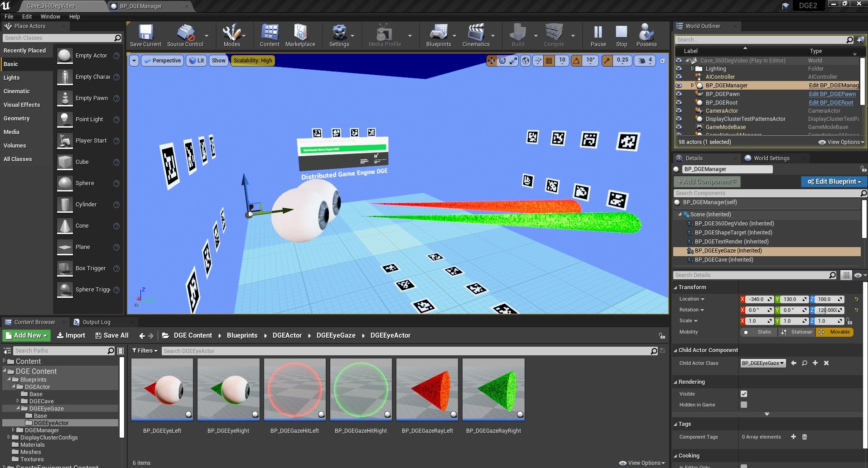Screen dimensions: 868x468
Task: Toggle visibility of the CameraActor row
Action: pyautogui.click(x=679, y=110)
